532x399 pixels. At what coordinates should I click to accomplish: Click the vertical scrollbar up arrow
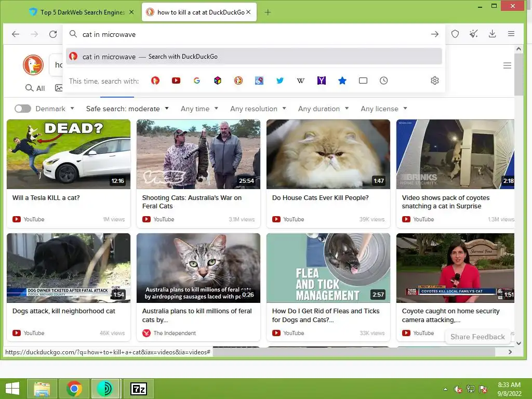pyautogui.click(x=518, y=49)
